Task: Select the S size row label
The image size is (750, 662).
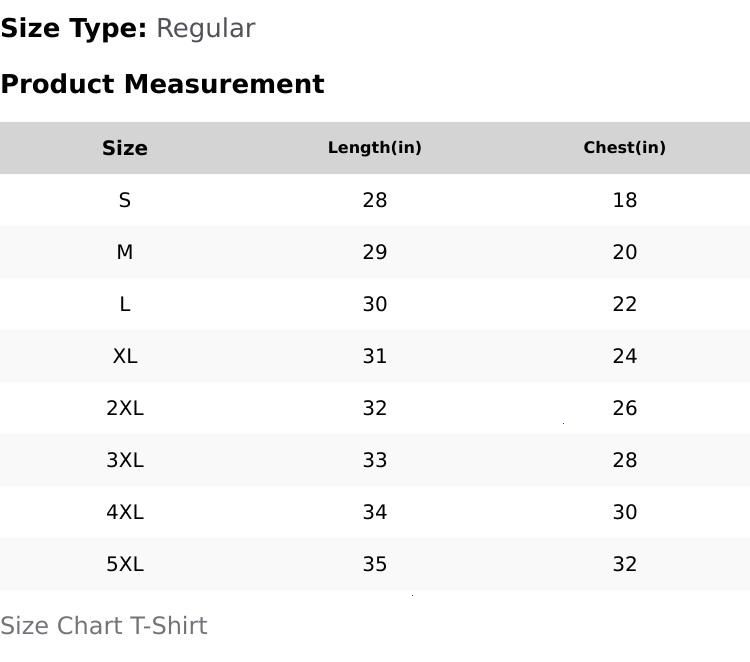Action: click(x=125, y=200)
